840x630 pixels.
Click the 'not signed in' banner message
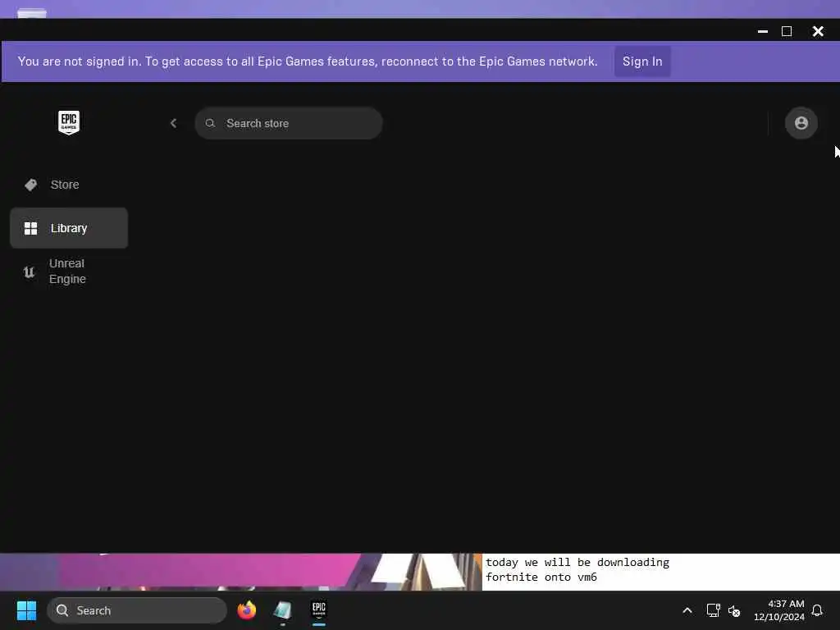pos(308,62)
